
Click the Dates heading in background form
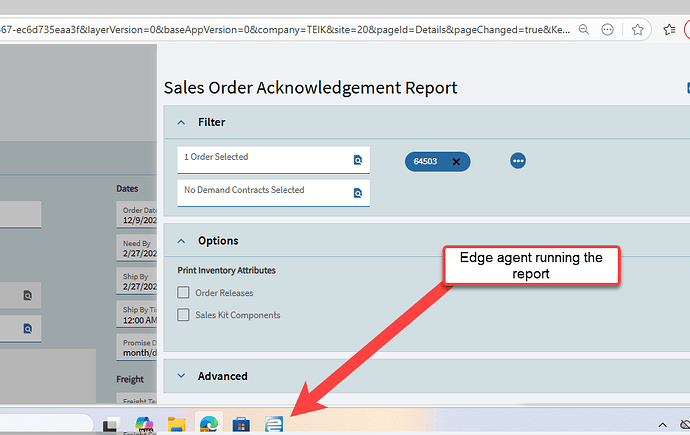[127, 188]
